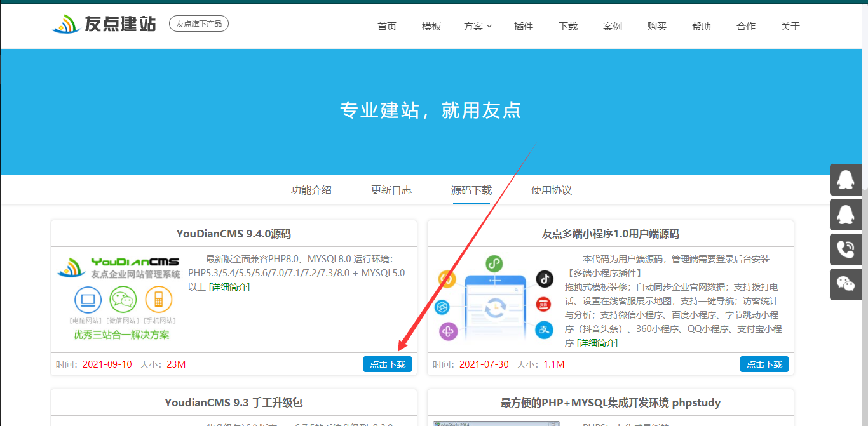Open the 插件 nav item
This screenshot has height=426, width=868.
click(x=524, y=26)
